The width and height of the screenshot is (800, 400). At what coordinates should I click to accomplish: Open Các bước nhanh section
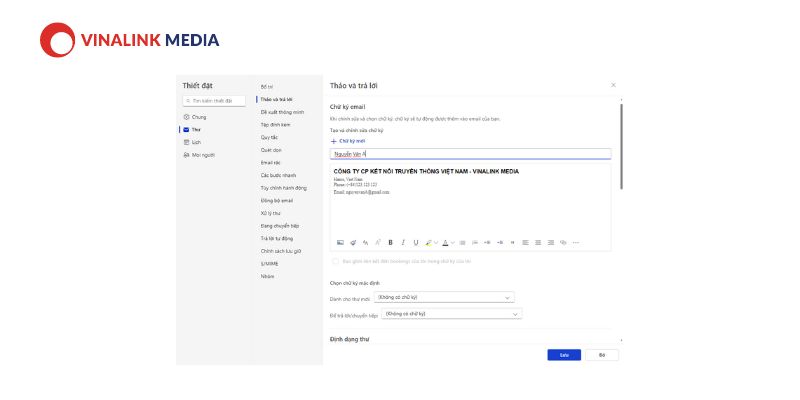[278, 176]
